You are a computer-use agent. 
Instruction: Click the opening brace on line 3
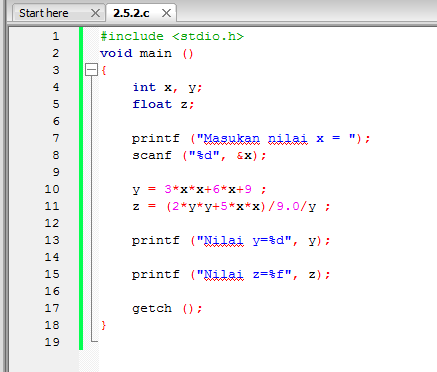[104, 70]
